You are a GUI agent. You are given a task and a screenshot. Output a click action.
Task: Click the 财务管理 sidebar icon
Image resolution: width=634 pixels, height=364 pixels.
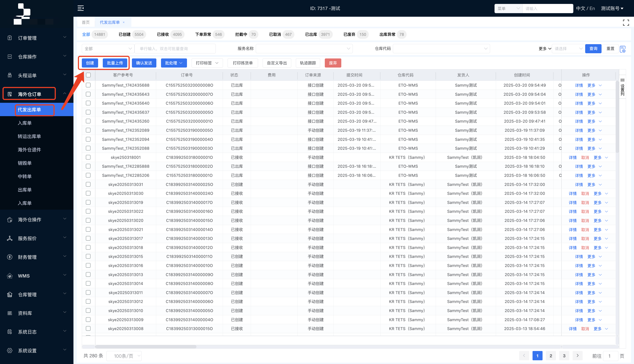click(10, 257)
